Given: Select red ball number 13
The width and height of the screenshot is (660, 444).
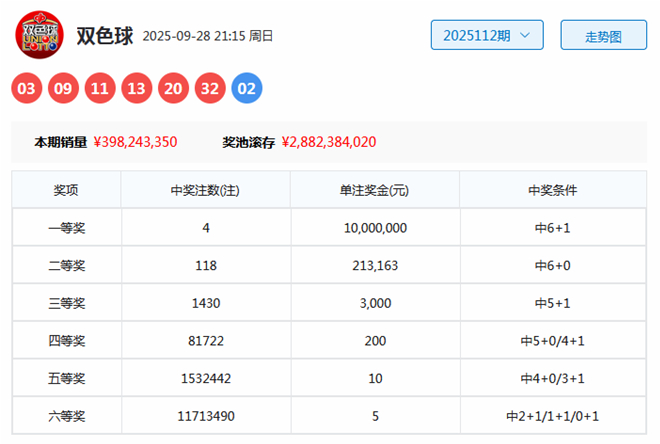Looking at the screenshot, I should point(137,89).
